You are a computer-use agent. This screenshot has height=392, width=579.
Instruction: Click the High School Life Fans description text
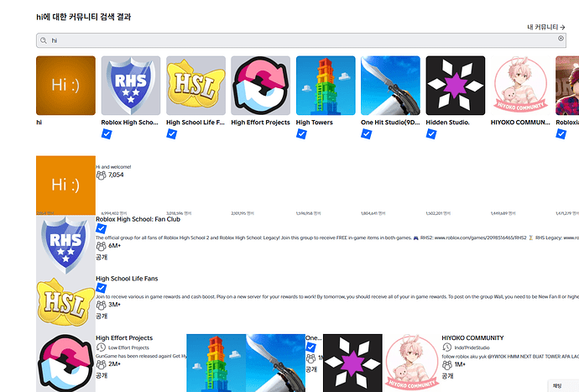coord(337,296)
